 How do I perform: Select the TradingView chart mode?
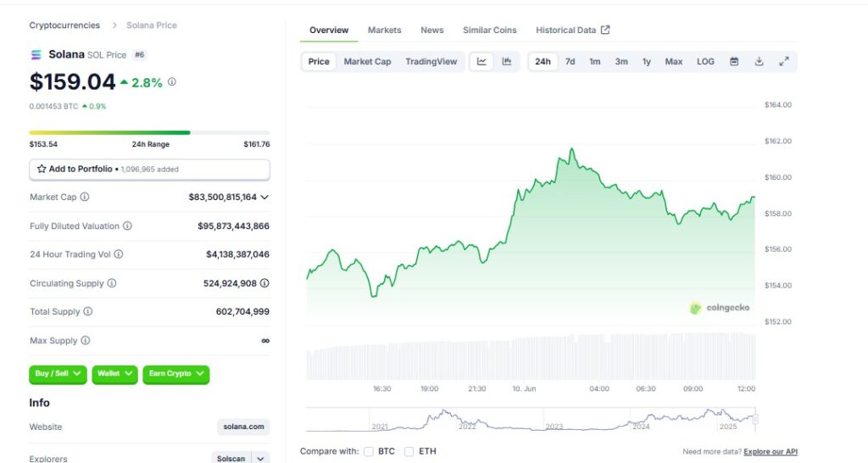(431, 61)
